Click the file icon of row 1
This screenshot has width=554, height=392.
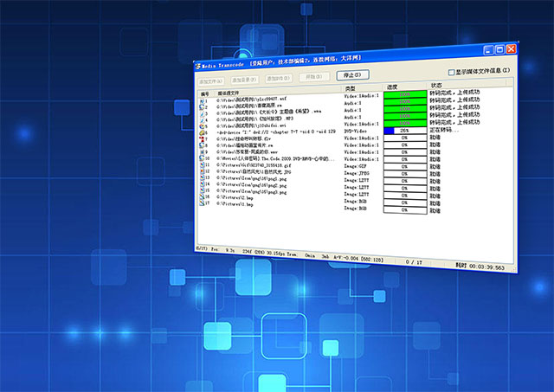click(x=202, y=101)
